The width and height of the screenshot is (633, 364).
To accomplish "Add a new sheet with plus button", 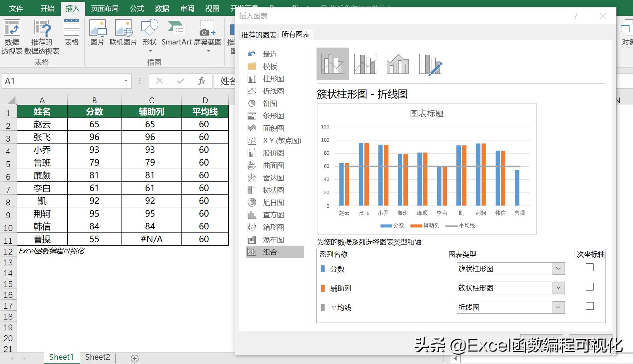I will coord(135,359).
